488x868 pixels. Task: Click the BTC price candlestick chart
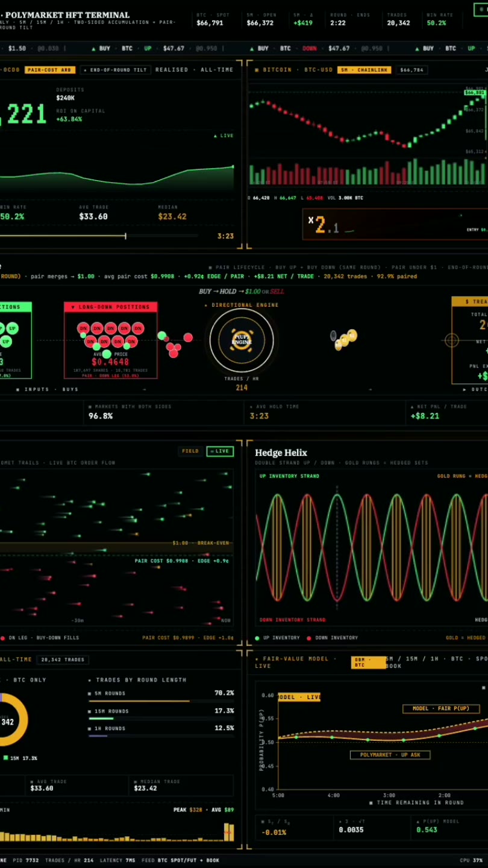368,135
